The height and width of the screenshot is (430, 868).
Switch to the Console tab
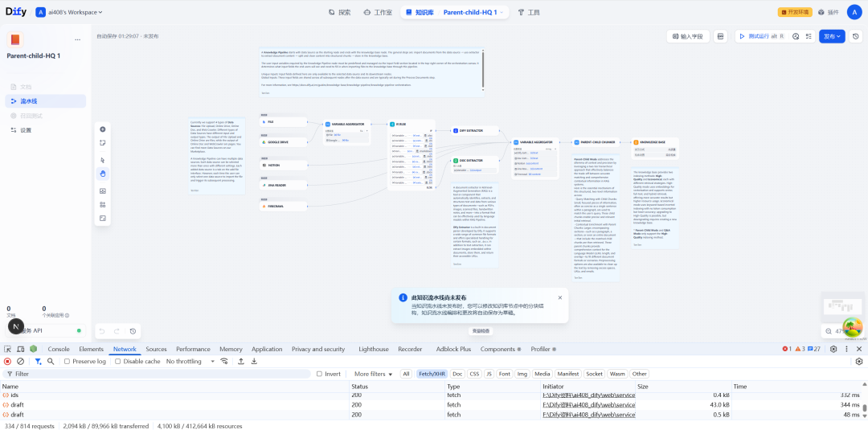[x=59, y=349]
